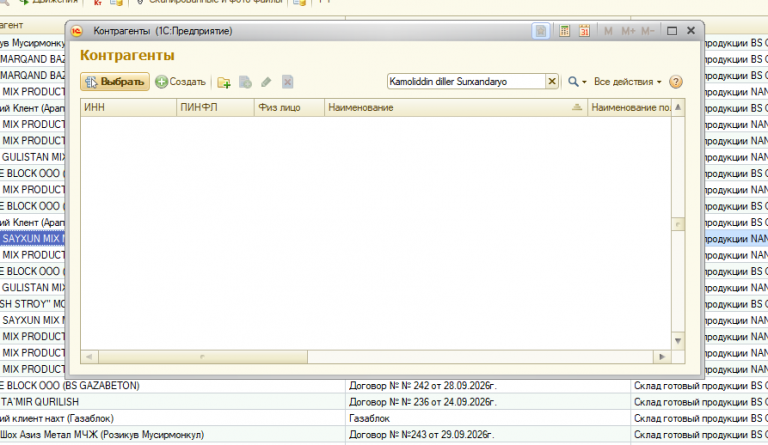The width and height of the screenshot is (768, 445).
Task: Click Склад cell in TA'MIR QURILISH row
Action: [x=699, y=402]
